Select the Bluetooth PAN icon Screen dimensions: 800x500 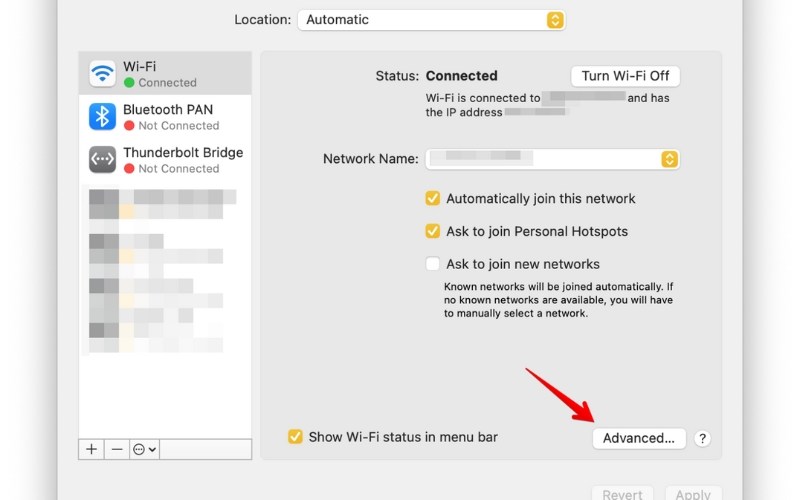point(102,116)
